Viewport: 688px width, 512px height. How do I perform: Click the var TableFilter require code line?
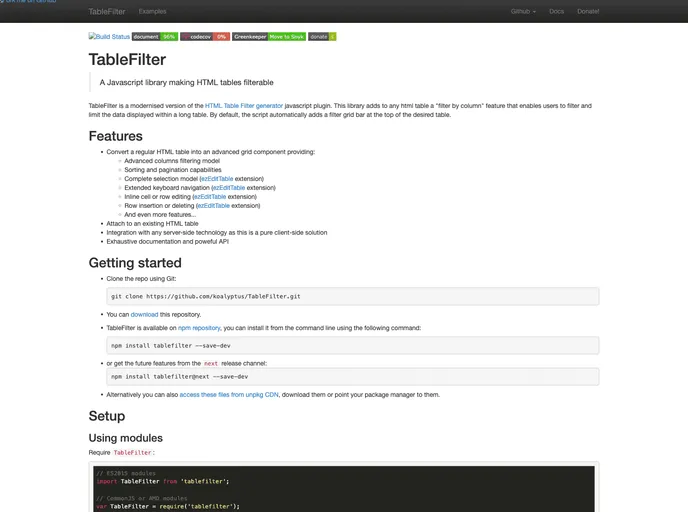pyautogui.click(x=168, y=507)
